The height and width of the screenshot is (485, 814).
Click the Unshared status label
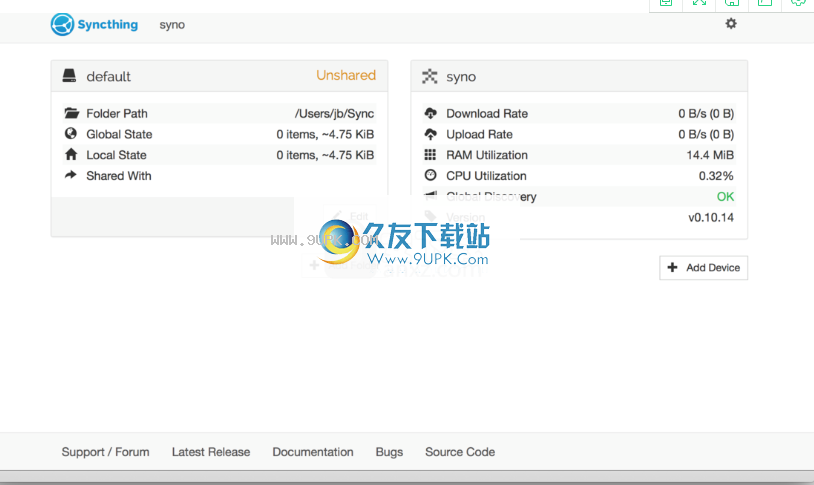point(346,75)
